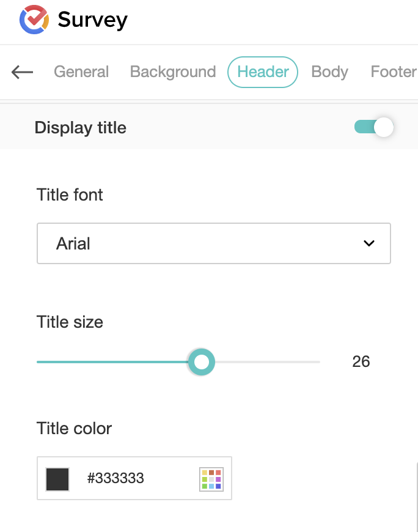The width and height of the screenshot is (418, 532).
Task: Click the dark title color swatch
Action: click(57, 479)
